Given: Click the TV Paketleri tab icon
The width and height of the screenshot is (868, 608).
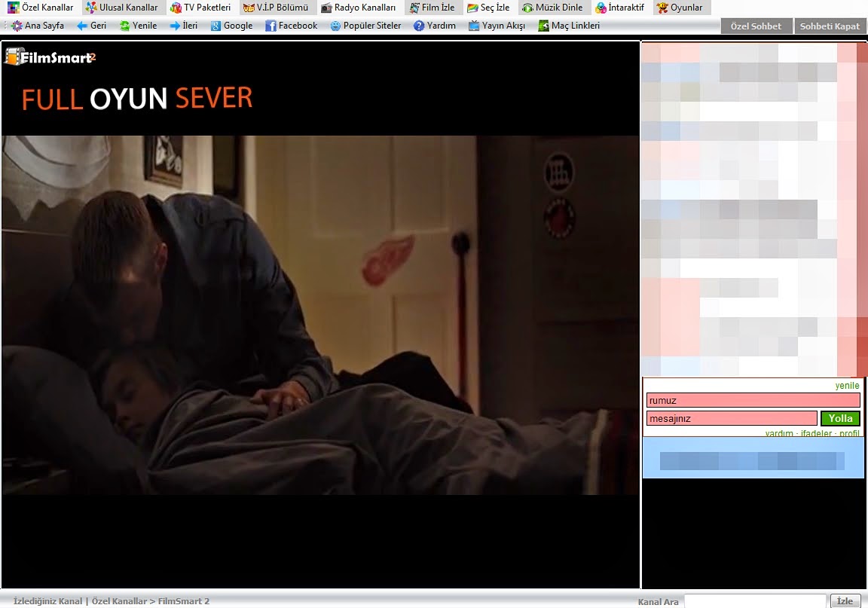Looking at the screenshot, I should [x=176, y=8].
